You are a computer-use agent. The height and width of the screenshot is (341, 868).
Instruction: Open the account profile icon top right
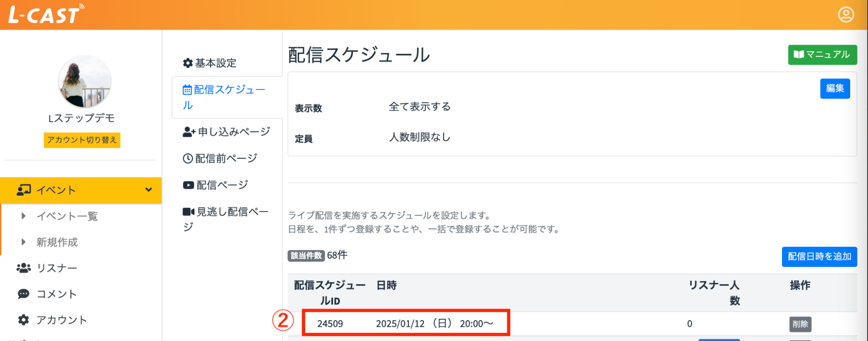point(845,14)
